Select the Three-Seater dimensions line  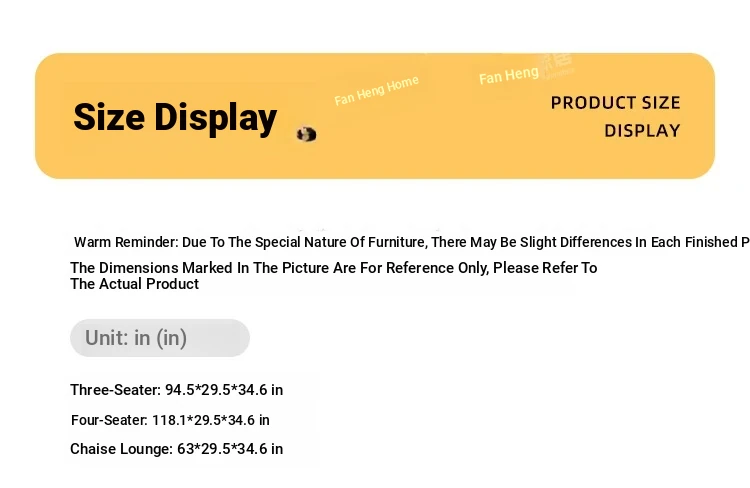point(176,390)
